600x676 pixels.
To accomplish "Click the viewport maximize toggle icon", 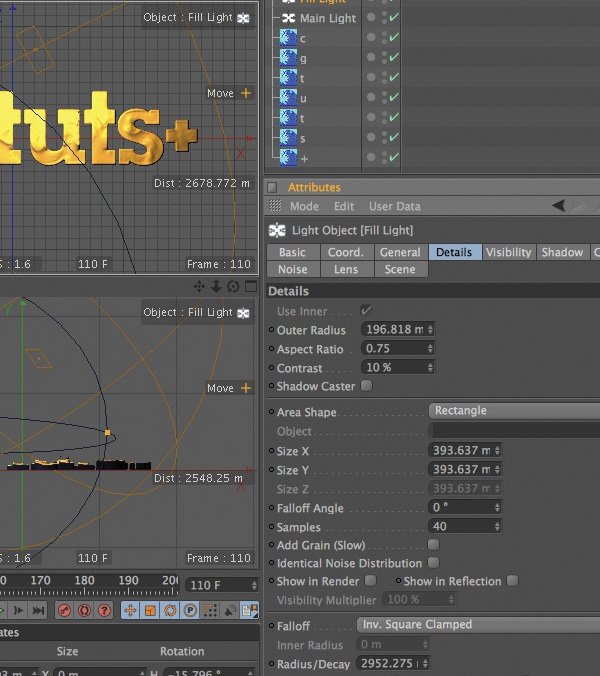I will [251, 286].
